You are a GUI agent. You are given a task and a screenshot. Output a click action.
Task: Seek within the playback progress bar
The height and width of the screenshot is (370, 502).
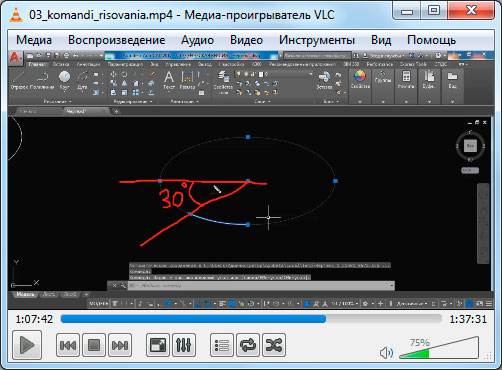tap(251, 319)
